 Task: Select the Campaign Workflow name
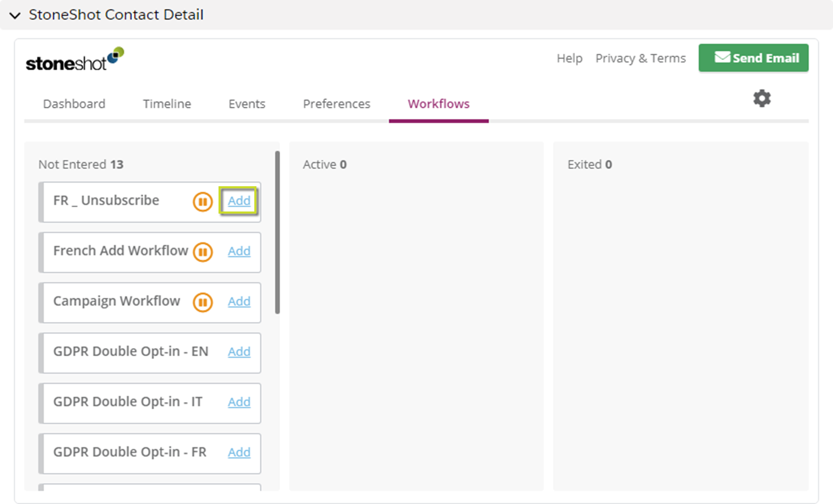(x=116, y=301)
